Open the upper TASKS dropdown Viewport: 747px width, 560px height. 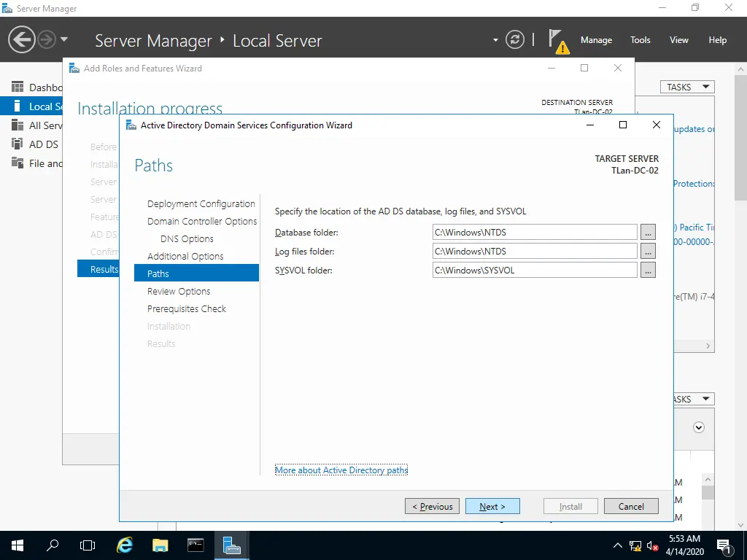point(687,87)
